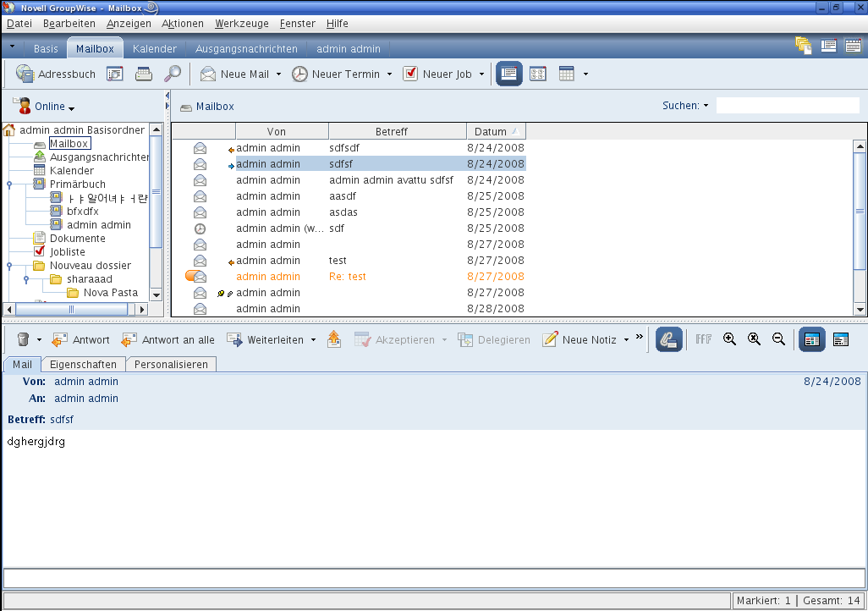
Task: Open the navigation bar dropdown arrow left of Basis
Action: point(12,47)
